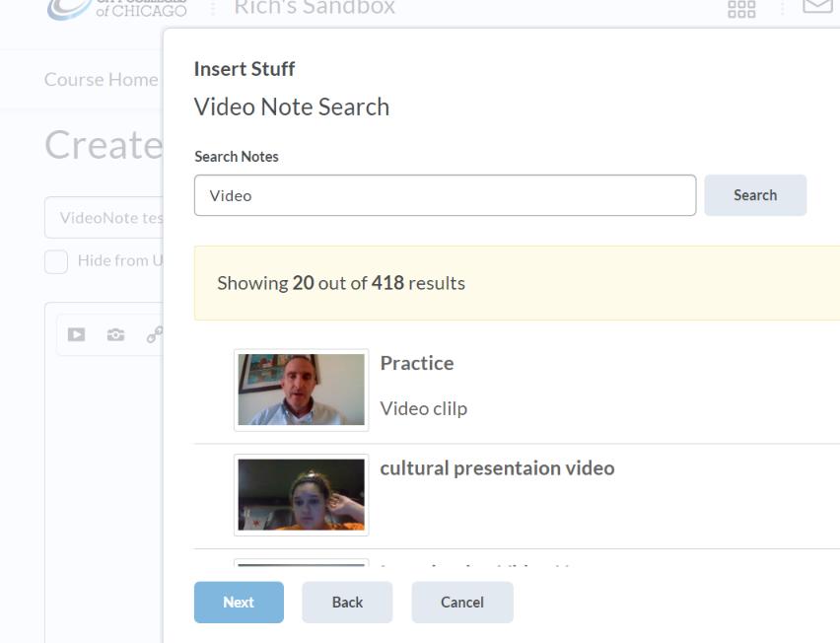The height and width of the screenshot is (643, 840).
Task: Open Course Home in the navbar
Action: 101,80
